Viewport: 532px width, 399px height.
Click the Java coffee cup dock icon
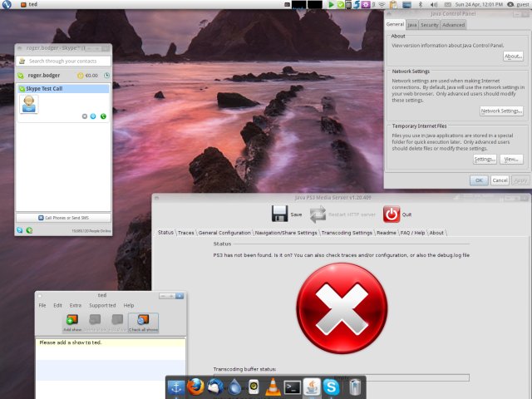[x=312, y=387]
